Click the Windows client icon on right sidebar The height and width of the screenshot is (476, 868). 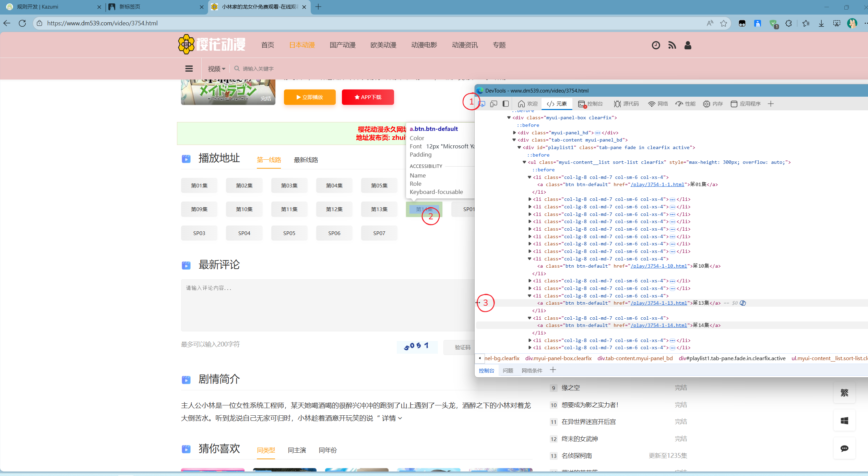844,420
